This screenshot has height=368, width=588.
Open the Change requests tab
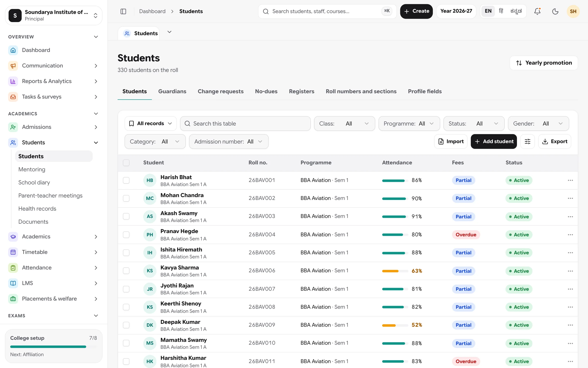220,91
